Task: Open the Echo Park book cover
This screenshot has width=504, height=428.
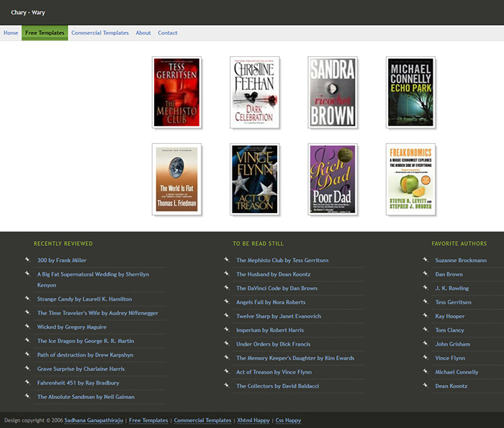Action: click(x=410, y=93)
